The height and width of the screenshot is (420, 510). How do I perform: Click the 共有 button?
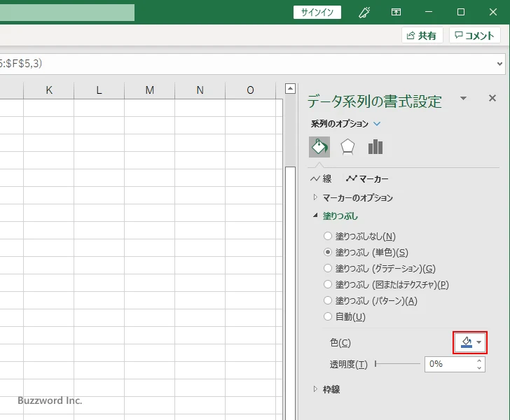tap(422, 35)
